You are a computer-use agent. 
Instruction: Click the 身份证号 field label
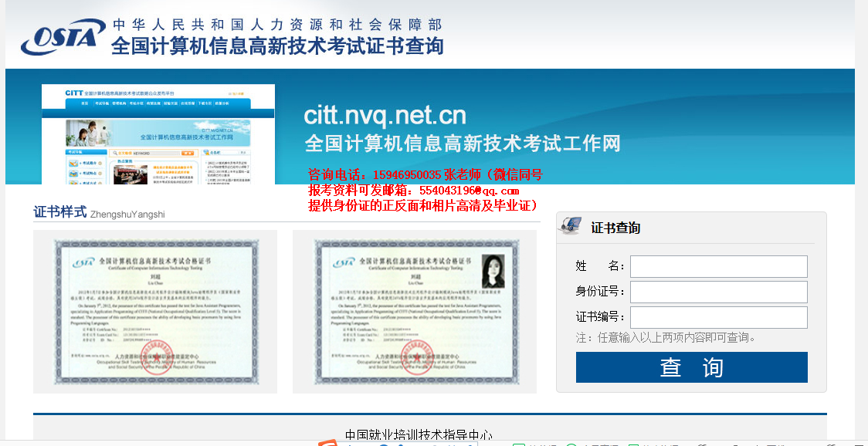(601, 292)
